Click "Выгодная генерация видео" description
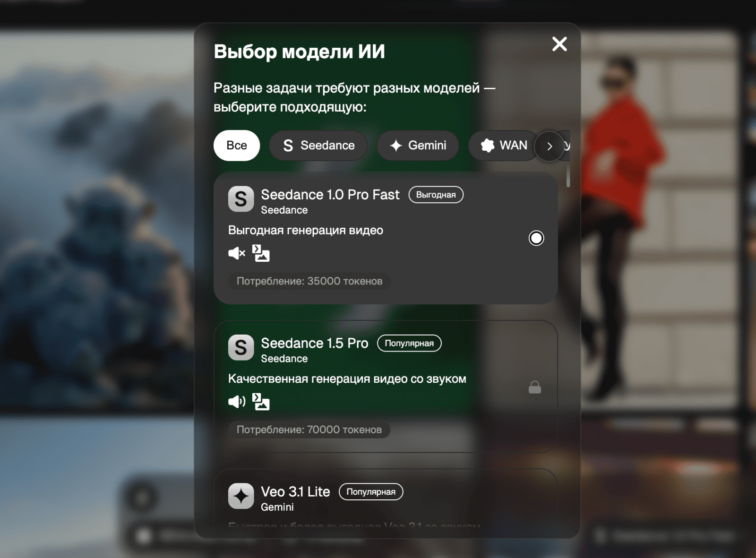Viewport: 756px width, 558px height. [306, 230]
